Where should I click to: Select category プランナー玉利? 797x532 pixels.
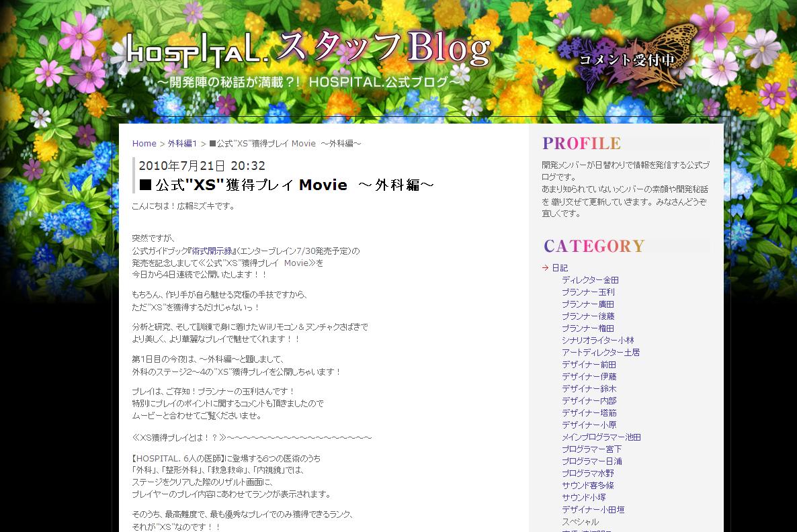(x=588, y=292)
